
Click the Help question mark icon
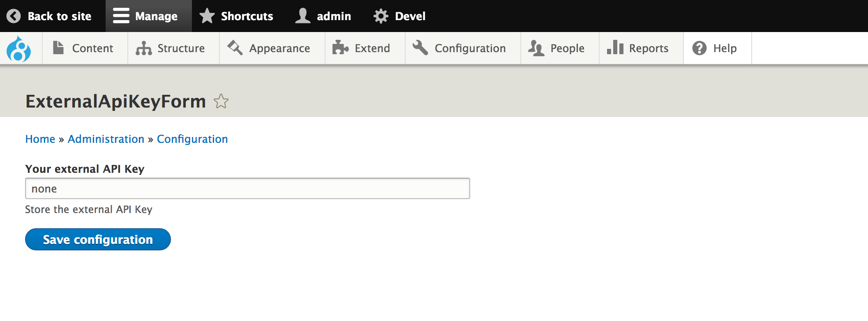(699, 48)
